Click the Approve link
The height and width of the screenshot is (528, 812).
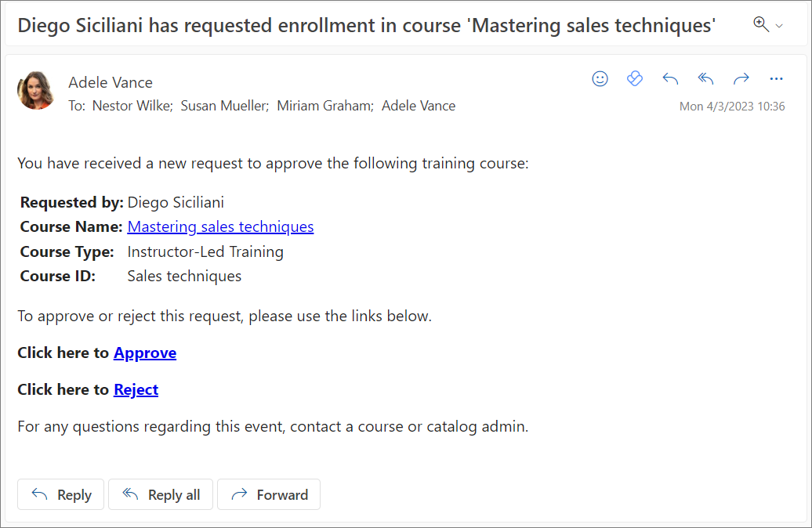[145, 353]
